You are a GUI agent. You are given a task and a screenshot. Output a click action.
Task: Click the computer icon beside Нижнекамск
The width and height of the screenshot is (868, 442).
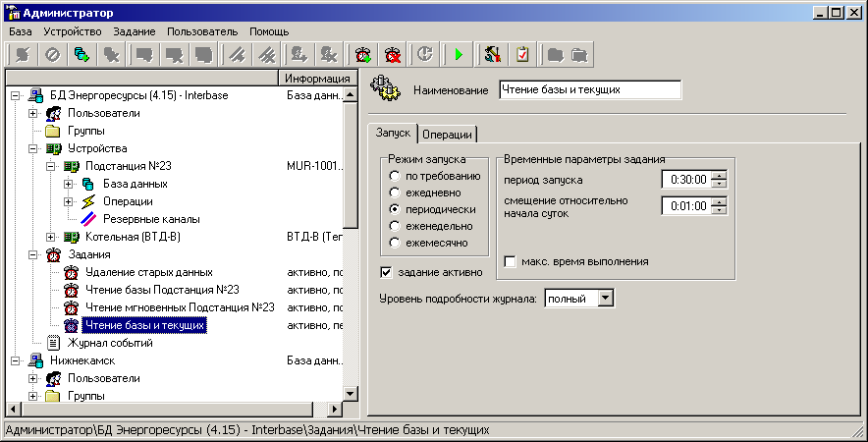tap(36, 360)
